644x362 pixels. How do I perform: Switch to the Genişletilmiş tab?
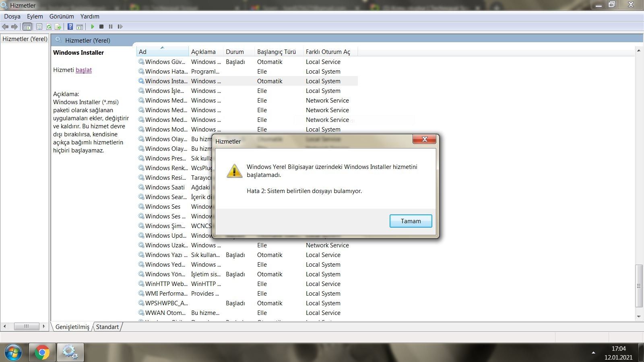click(72, 327)
